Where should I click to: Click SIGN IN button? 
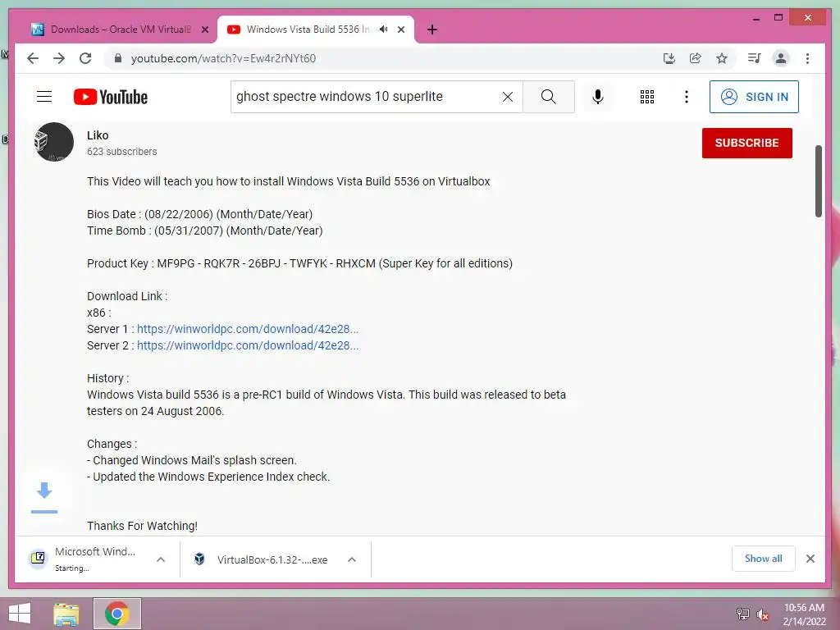754,97
